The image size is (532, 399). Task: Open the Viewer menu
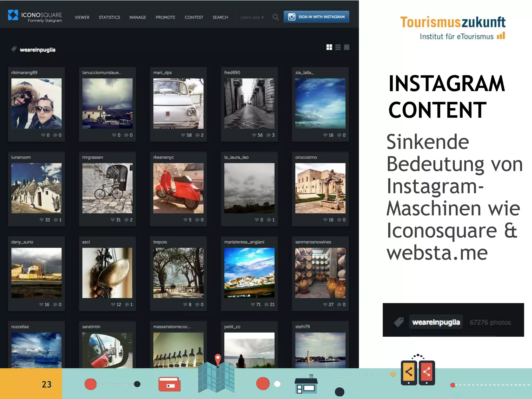tap(82, 17)
